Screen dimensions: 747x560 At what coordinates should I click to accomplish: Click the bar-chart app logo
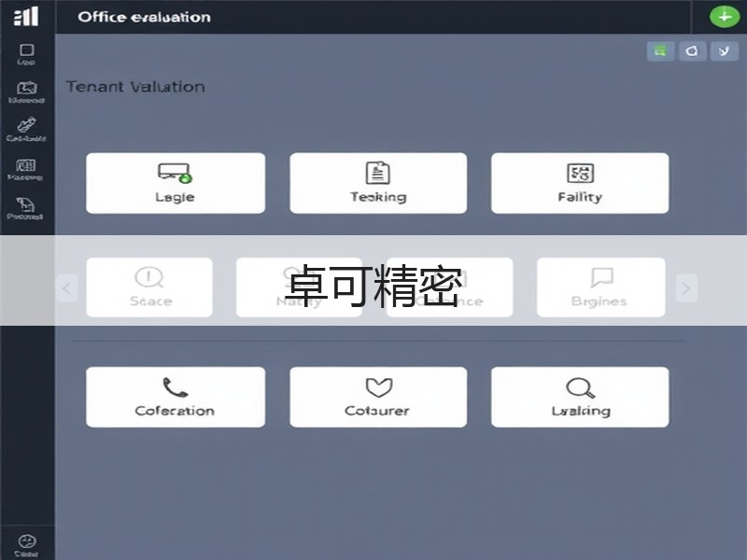pyautogui.click(x=26, y=16)
